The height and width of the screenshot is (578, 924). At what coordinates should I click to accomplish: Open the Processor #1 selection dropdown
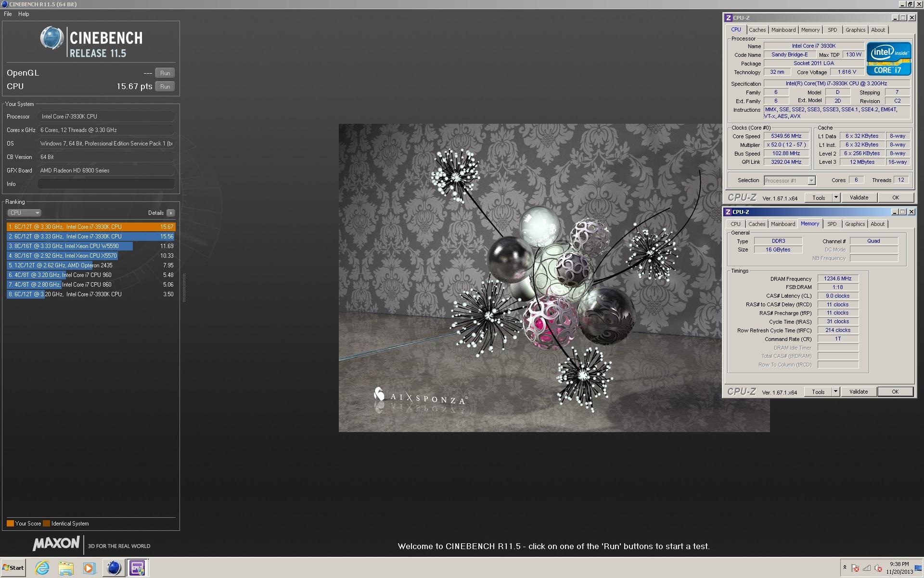pos(790,181)
